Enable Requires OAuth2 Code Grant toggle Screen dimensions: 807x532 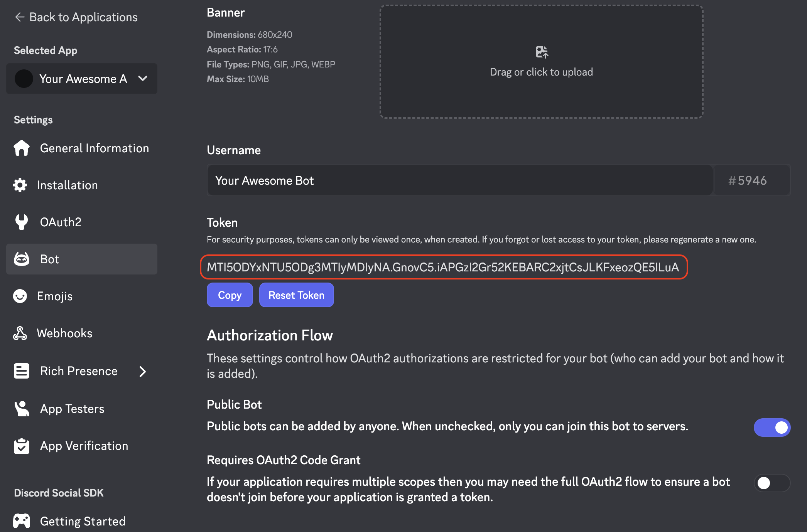point(772,483)
